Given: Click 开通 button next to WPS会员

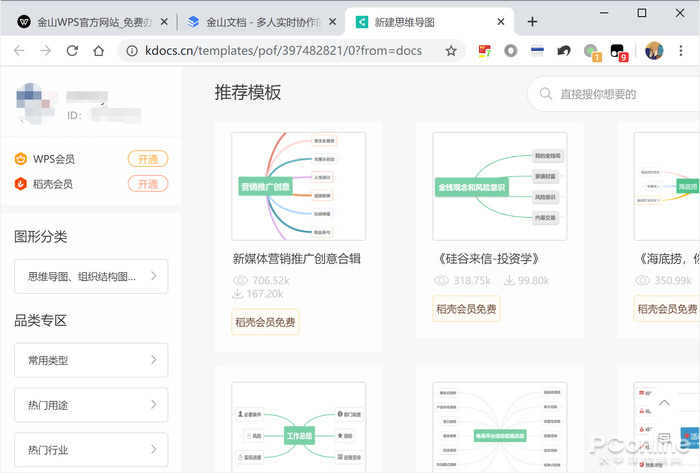Looking at the screenshot, I should click(147, 159).
